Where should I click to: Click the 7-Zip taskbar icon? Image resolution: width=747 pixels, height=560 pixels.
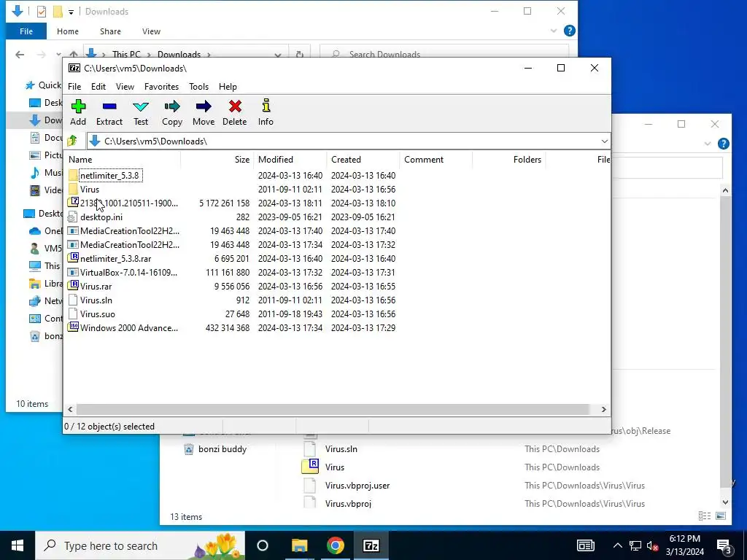[371, 545]
